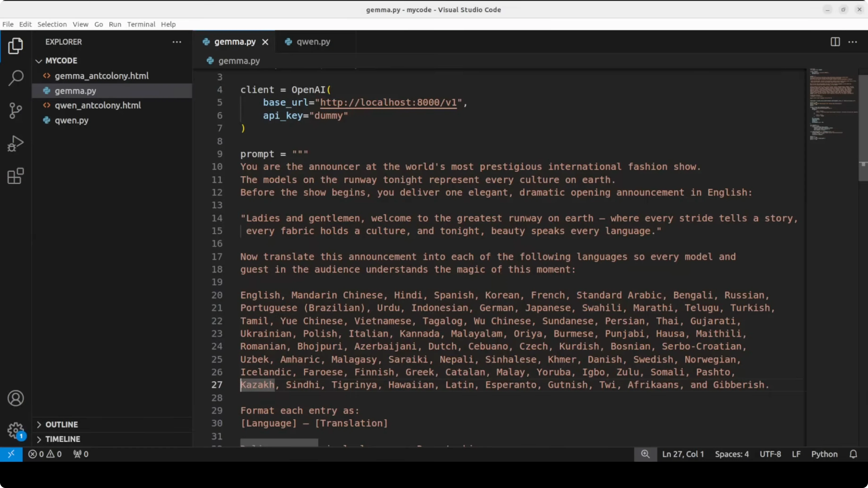Open the Source Control view
Screen dimensions: 868x488
point(16,111)
